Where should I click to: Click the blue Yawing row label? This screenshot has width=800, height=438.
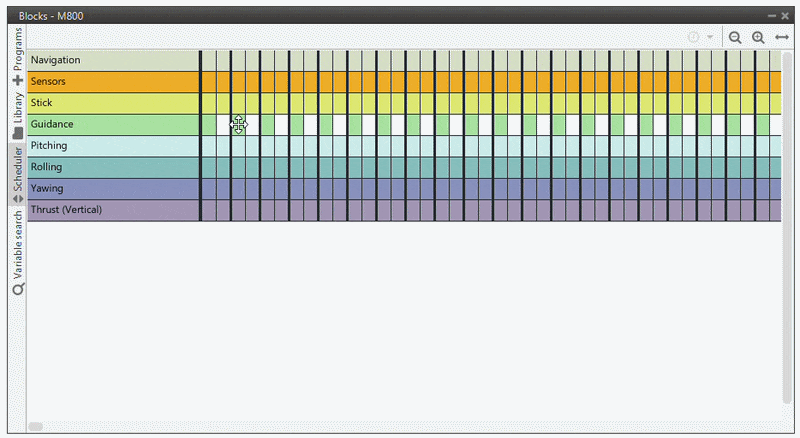(x=113, y=188)
